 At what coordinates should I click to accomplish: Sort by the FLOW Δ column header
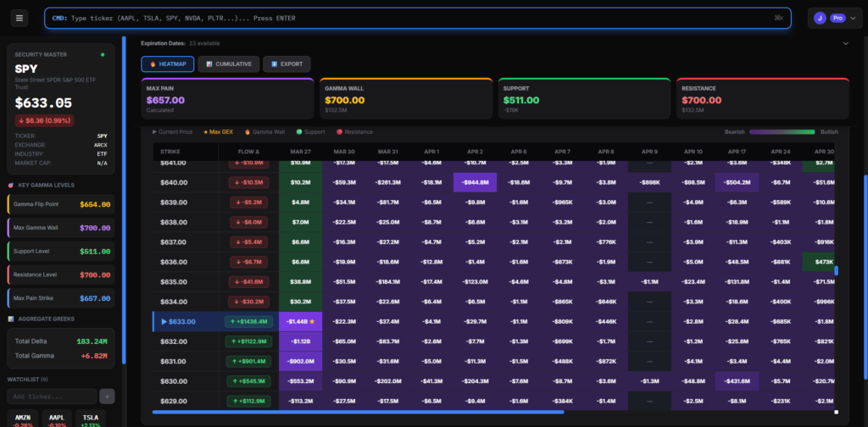point(248,152)
